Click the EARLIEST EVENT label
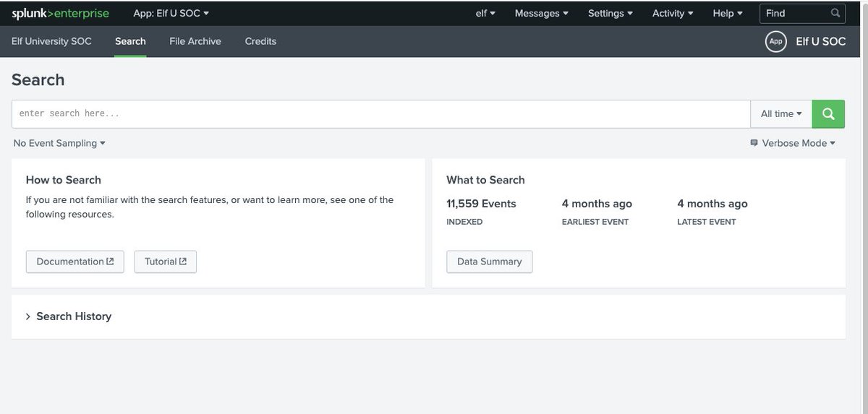This screenshot has width=868, height=414. pyautogui.click(x=595, y=222)
